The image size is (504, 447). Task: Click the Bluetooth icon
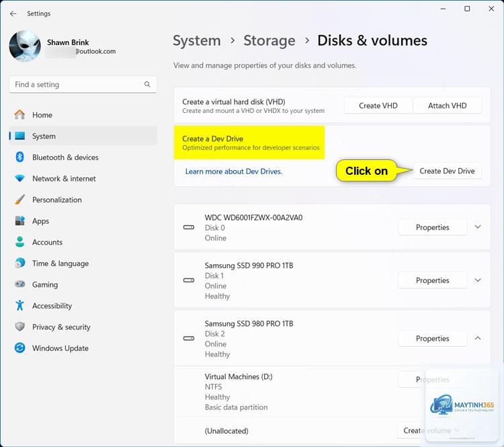19,157
